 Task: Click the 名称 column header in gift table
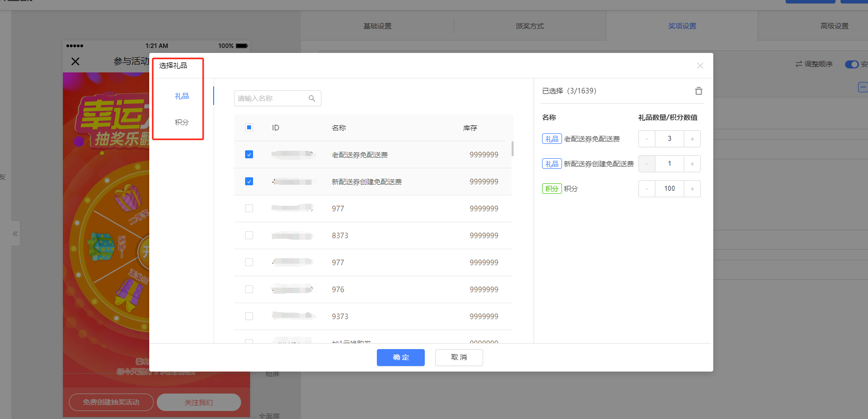[x=339, y=128]
